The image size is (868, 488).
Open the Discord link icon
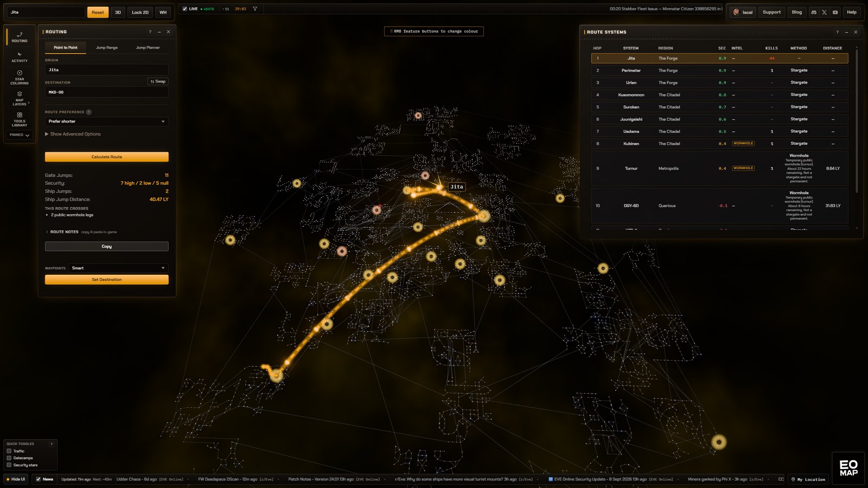(x=813, y=12)
